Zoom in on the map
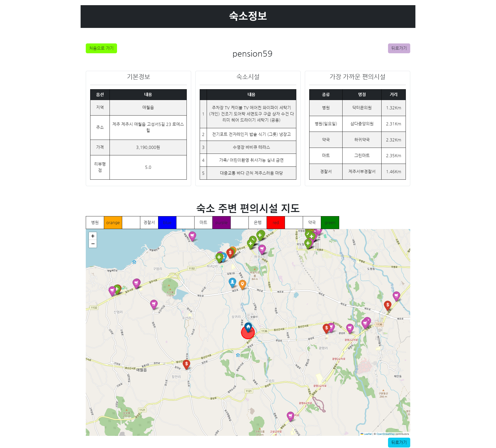Viewport: 496px width, 448px height. (x=93, y=236)
